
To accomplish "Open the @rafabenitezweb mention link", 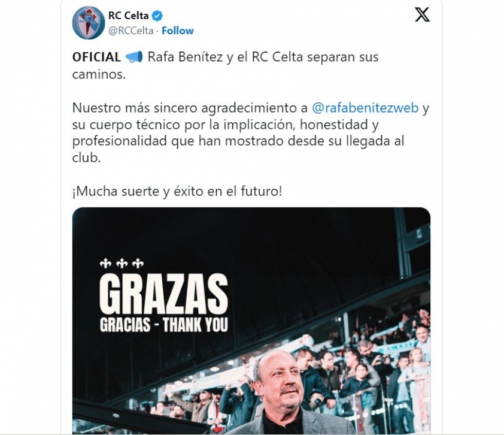I will coord(365,108).
